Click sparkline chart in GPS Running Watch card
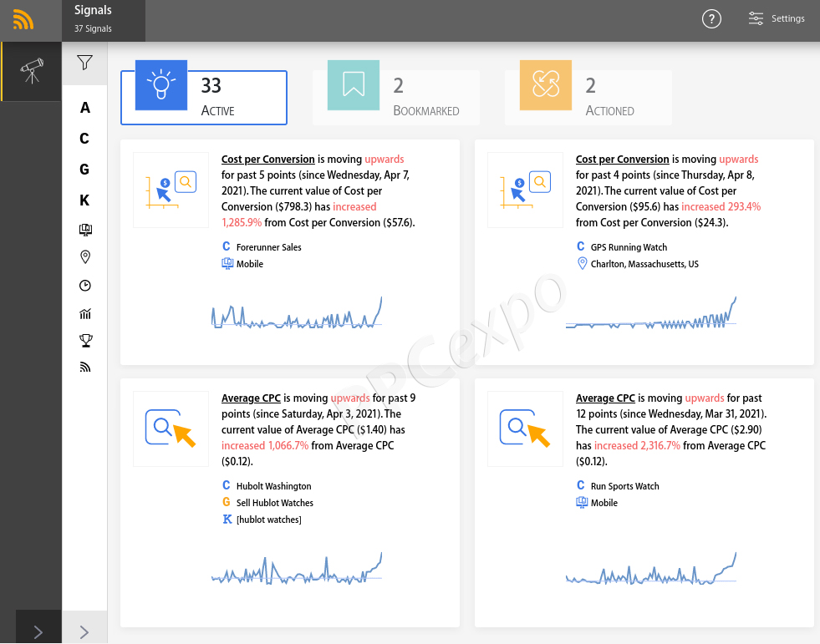The height and width of the screenshot is (644, 820). pos(651,313)
